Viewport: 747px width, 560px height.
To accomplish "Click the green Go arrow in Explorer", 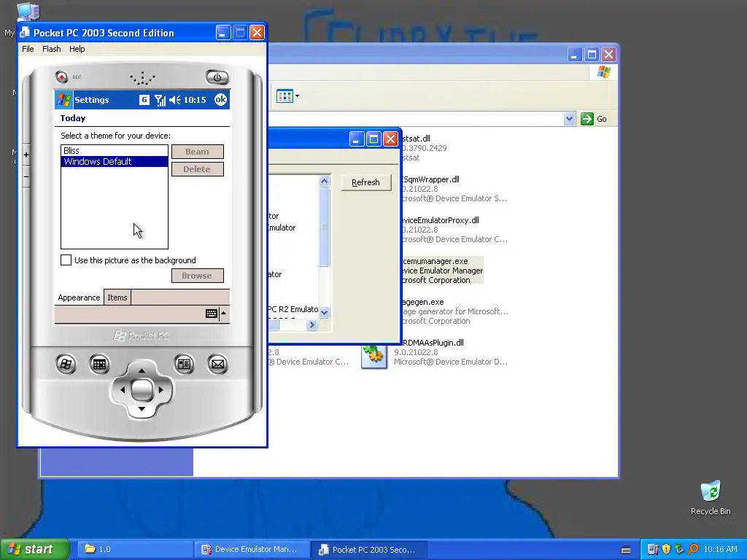I will click(x=587, y=119).
